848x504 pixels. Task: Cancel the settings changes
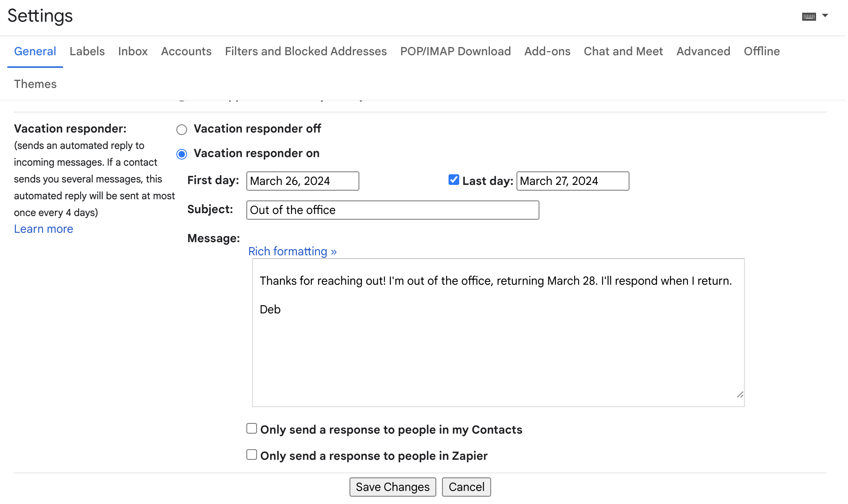(x=466, y=487)
